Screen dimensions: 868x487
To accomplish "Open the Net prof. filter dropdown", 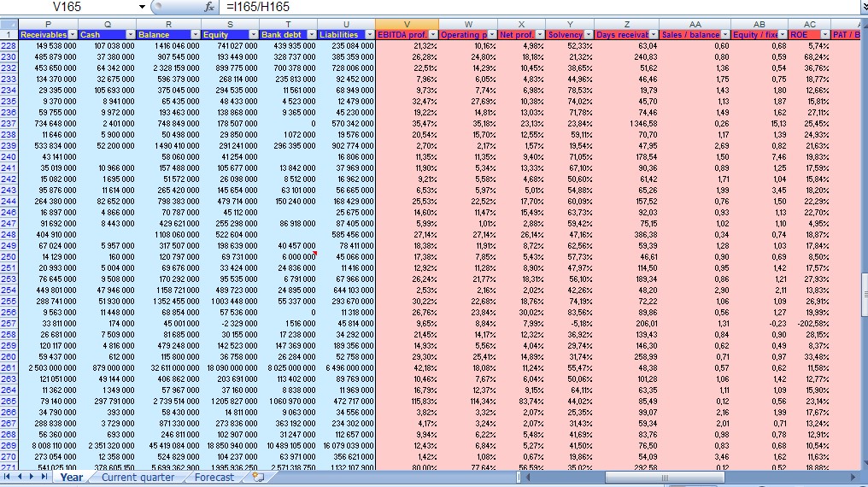I will point(540,34).
